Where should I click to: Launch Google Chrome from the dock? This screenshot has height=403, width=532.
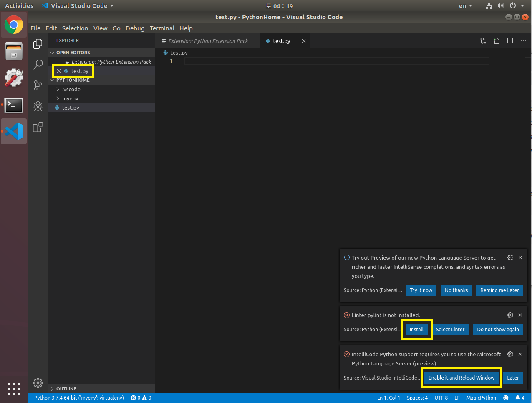[x=14, y=25]
